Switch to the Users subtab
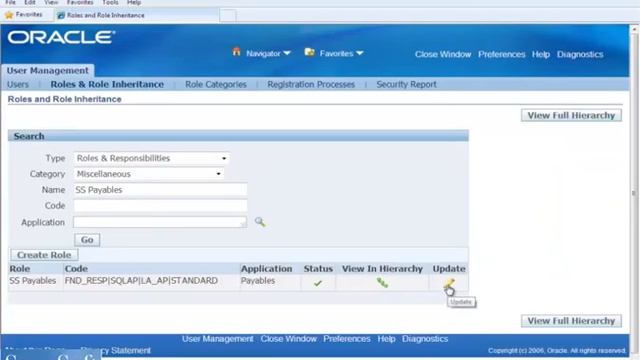Screen dimensions: 640x360 pyautogui.click(x=18, y=84)
